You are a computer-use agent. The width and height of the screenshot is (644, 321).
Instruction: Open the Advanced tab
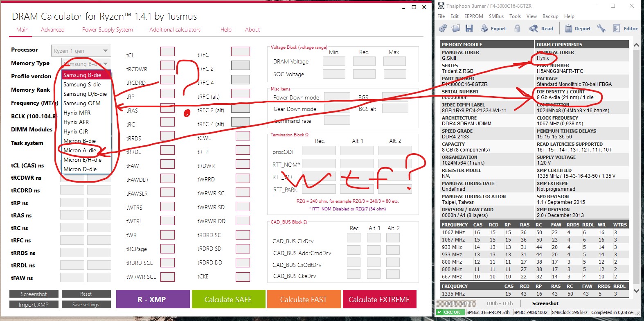[53, 29]
